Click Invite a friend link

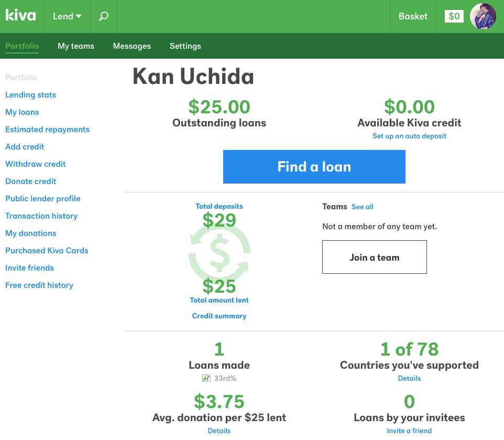409,431
